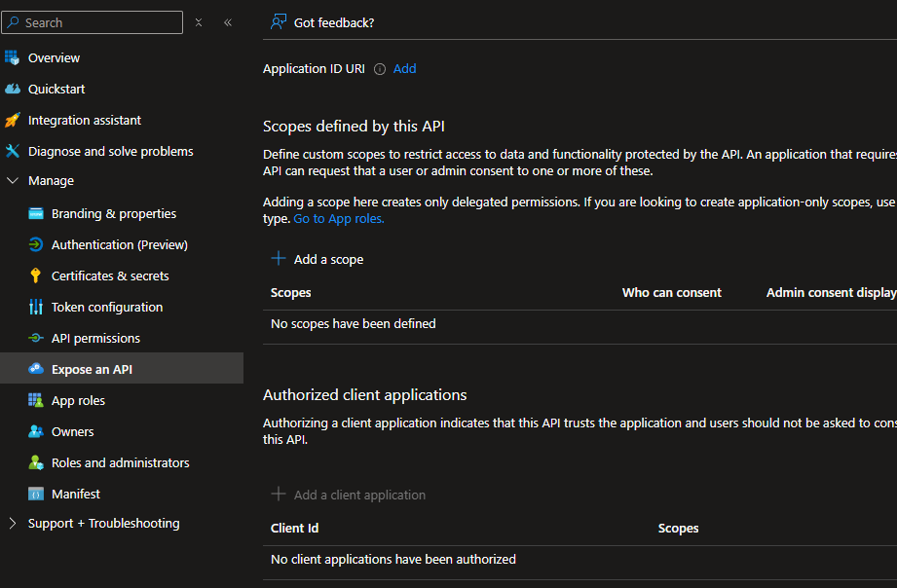Click the Token configuration bars icon

tap(35, 308)
